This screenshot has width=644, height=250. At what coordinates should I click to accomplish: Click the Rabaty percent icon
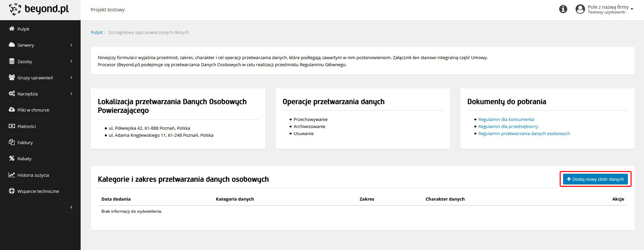tap(12, 159)
